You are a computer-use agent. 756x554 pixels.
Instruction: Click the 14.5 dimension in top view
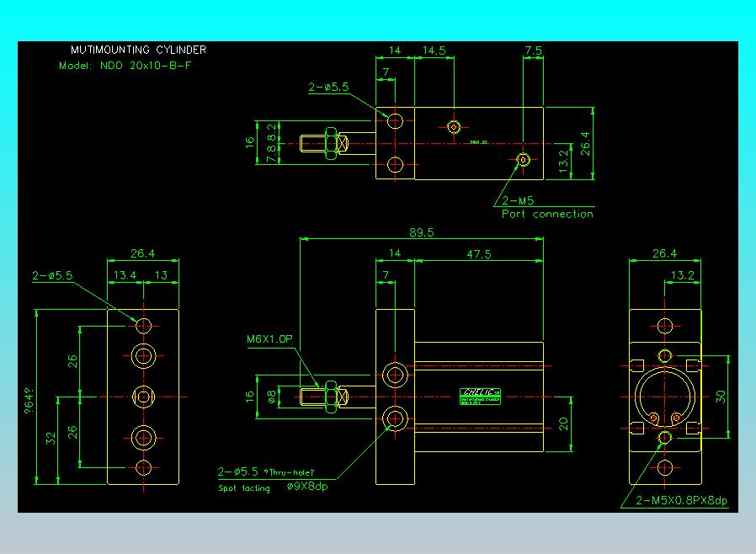(x=434, y=51)
